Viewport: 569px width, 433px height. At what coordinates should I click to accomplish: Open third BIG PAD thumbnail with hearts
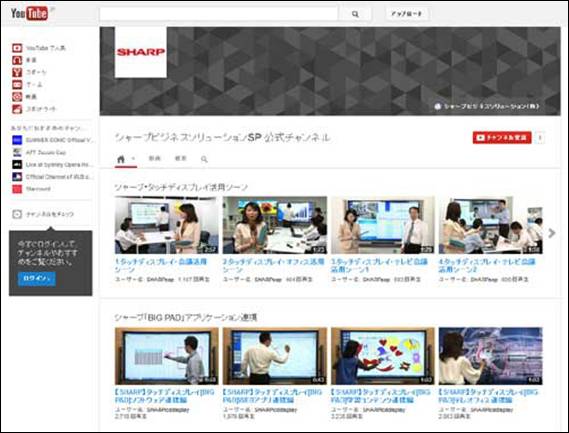click(382, 356)
